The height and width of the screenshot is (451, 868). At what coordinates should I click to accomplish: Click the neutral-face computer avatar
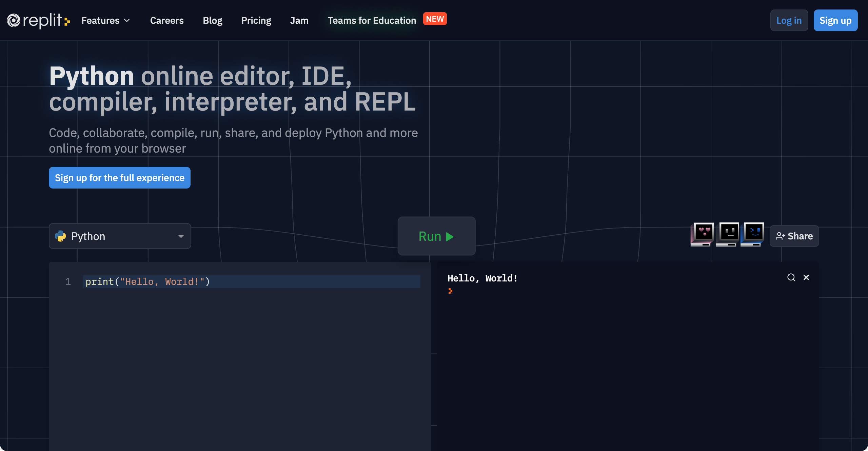coord(728,234)
